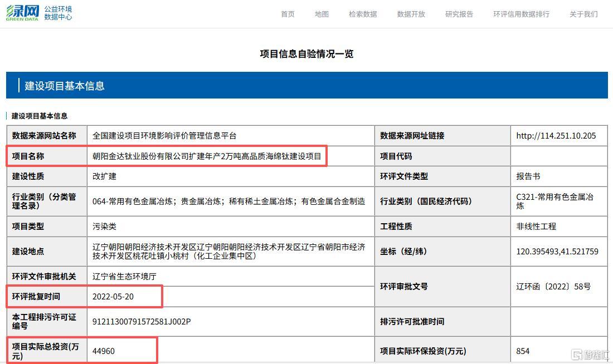Click 公益环境数据中心 site title text
613x364 pixels.
58,13
